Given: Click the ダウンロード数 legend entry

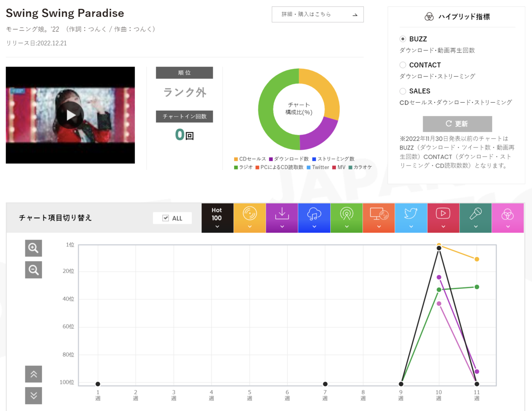Looking at the screenshot, I should click(x=289, y=159).
